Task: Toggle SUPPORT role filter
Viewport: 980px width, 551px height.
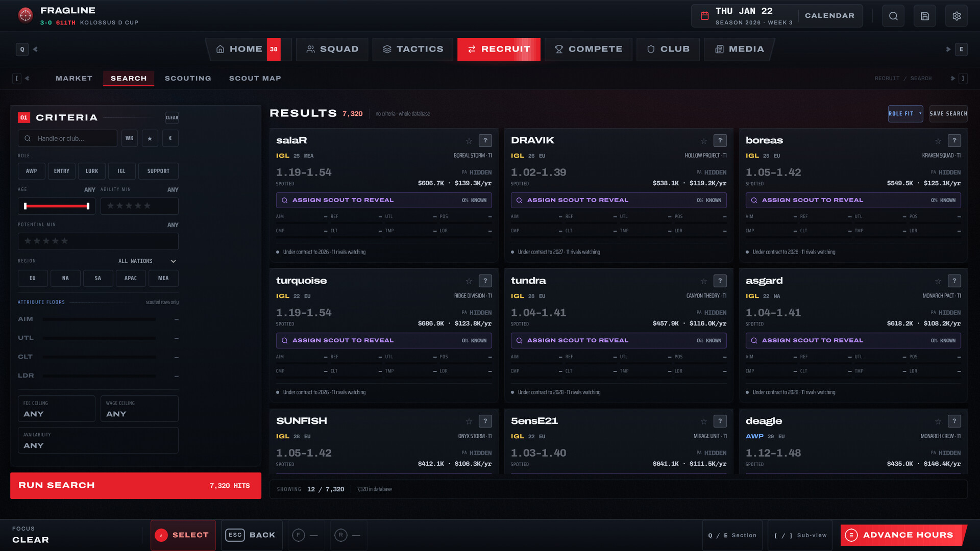Action: [158, 171]
